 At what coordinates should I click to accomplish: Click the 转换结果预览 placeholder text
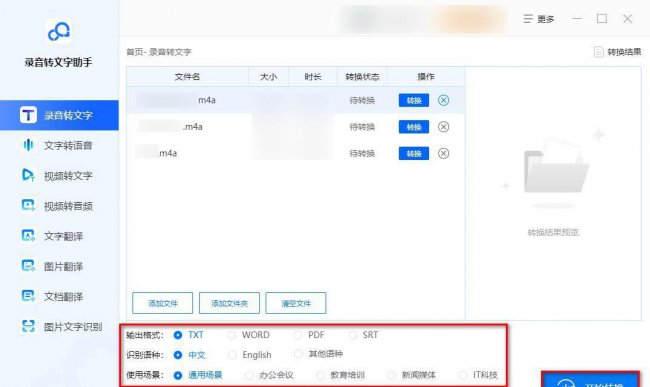click(553, 232)
